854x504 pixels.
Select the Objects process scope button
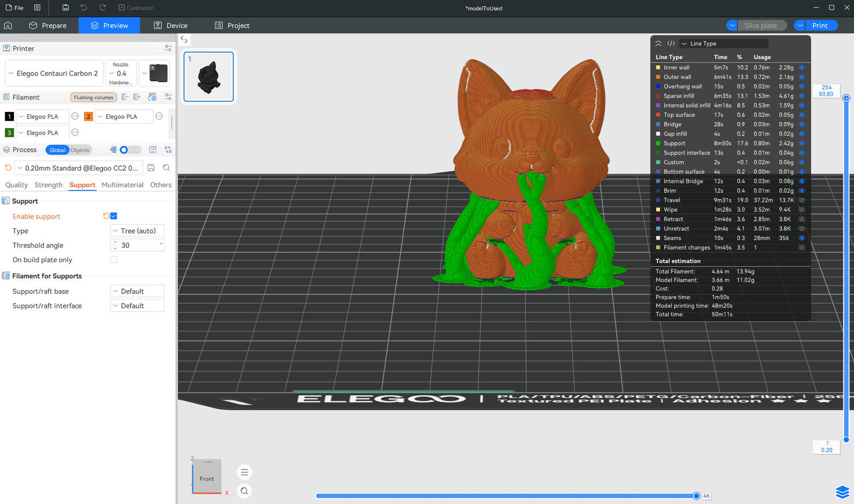pos(80,150)
